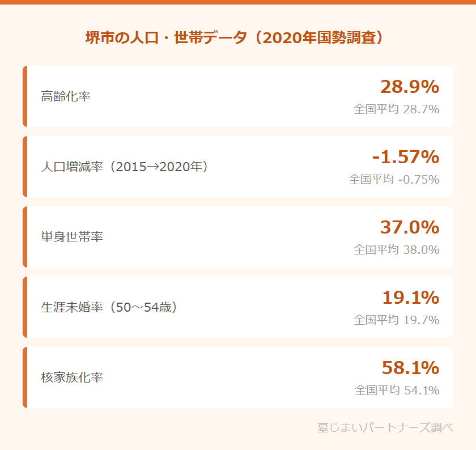Image resolution: width=476 pixels, height=450 pixels.
Task: Click the 全国平均 28.7% text
Action: click(396, 109)
